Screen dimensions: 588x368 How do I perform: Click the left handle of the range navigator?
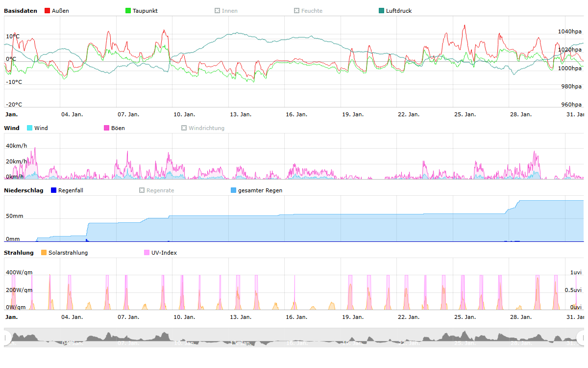click(6, 338)
